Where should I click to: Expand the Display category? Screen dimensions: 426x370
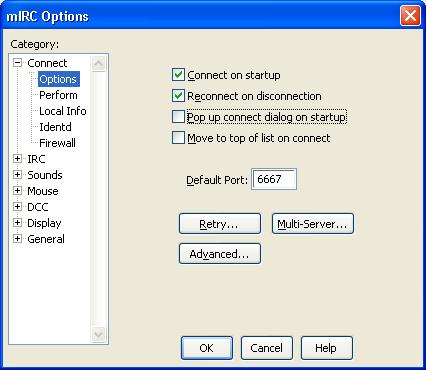coord(17,223)
